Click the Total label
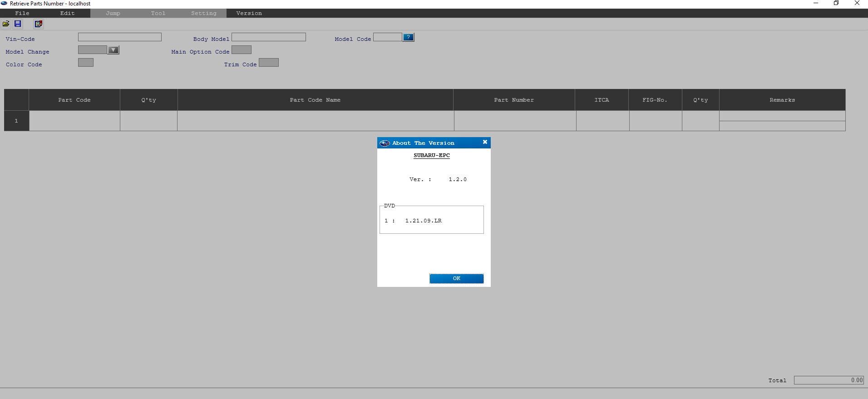The image size is (868, 399). pos(777,380)
